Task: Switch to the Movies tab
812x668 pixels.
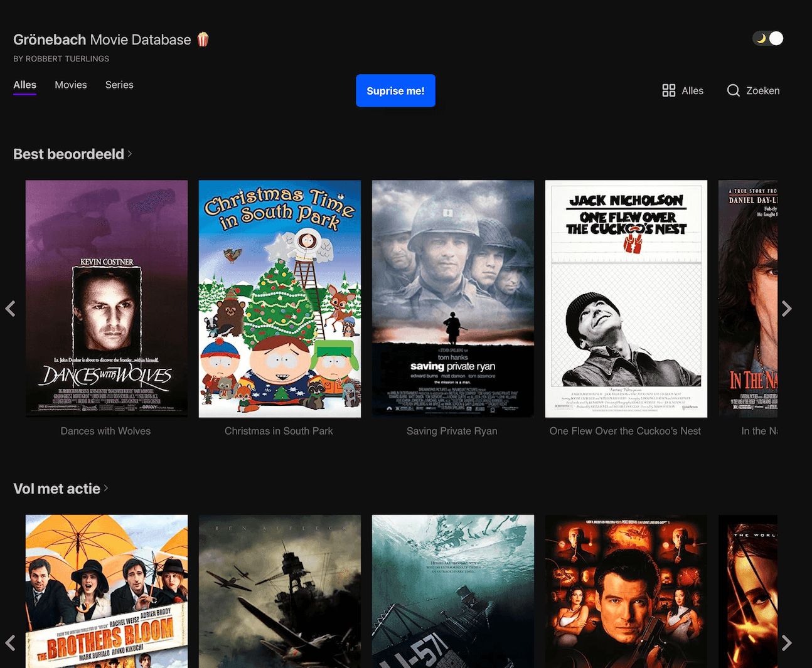Action: coord(71,85)
